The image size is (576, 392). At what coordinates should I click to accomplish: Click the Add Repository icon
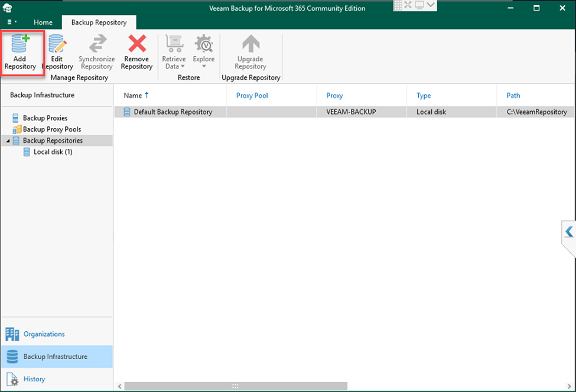click(20, 45)
